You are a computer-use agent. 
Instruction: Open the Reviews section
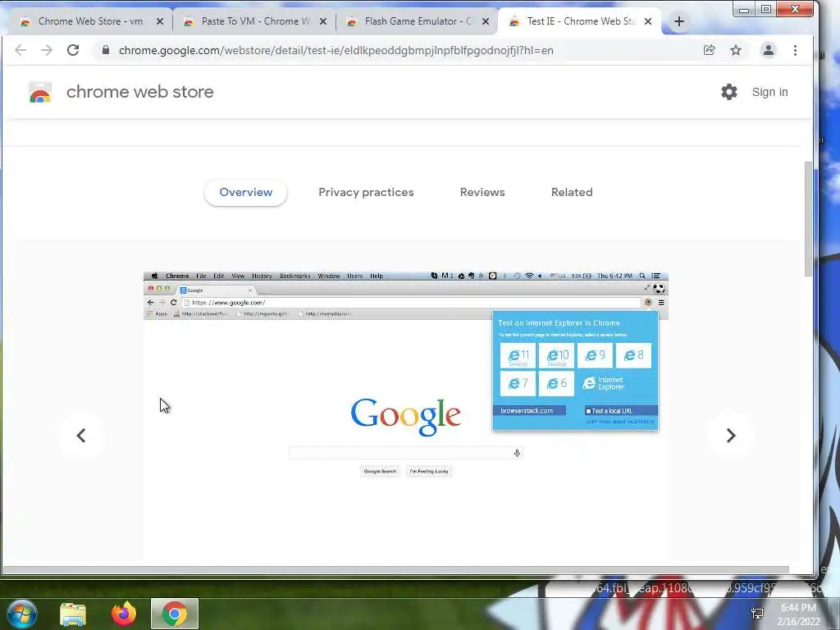(x=482, y=192)
